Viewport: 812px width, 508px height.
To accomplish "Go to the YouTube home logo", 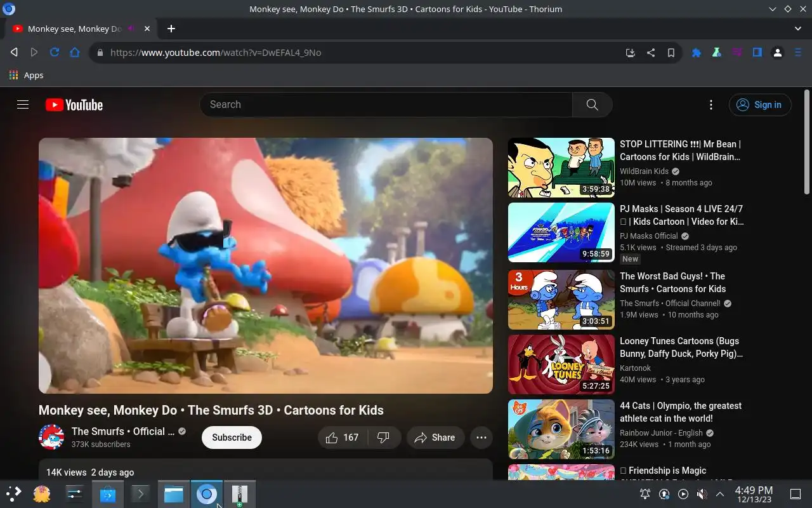I will pyautogui.click(x=74, y=105).
